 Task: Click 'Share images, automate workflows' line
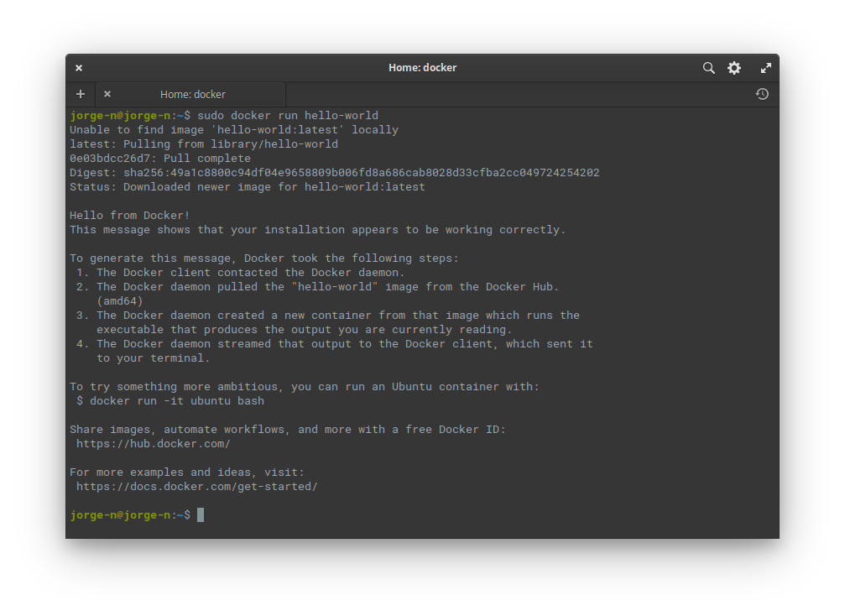point(288,430)
